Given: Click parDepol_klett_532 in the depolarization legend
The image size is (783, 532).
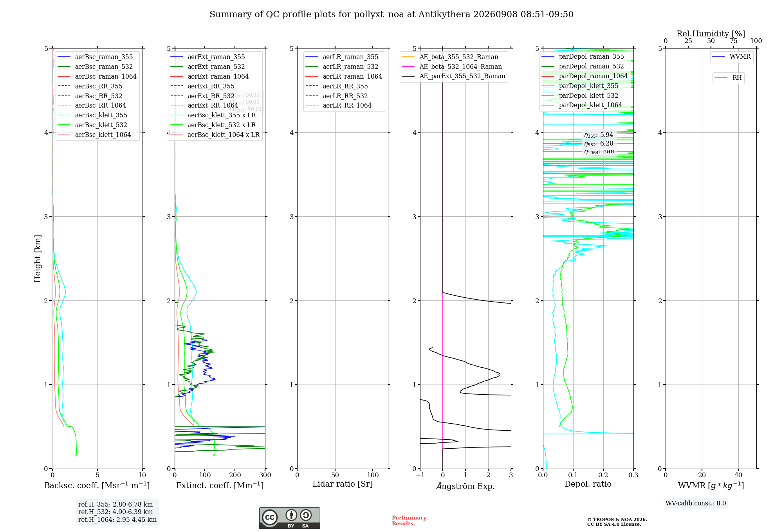Looking at the screenshot, I should (580, 96).
